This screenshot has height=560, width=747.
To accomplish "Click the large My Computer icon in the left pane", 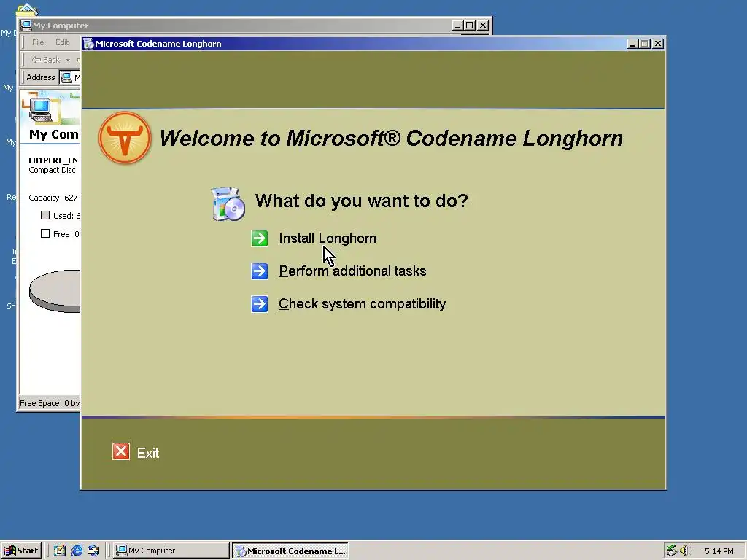I will tap(42, 109).
